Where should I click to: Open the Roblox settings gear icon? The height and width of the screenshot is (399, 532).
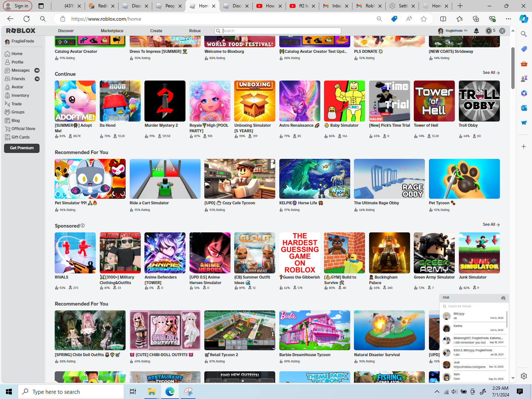pos(502,31)
